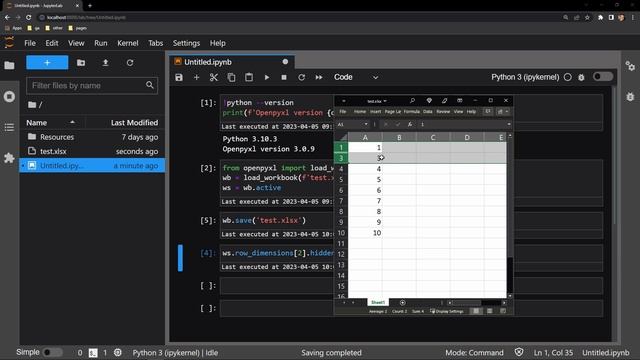Screen dimensions: 640x360
Task: Open Excel search magnifier icon
Action: coord(412,101)
